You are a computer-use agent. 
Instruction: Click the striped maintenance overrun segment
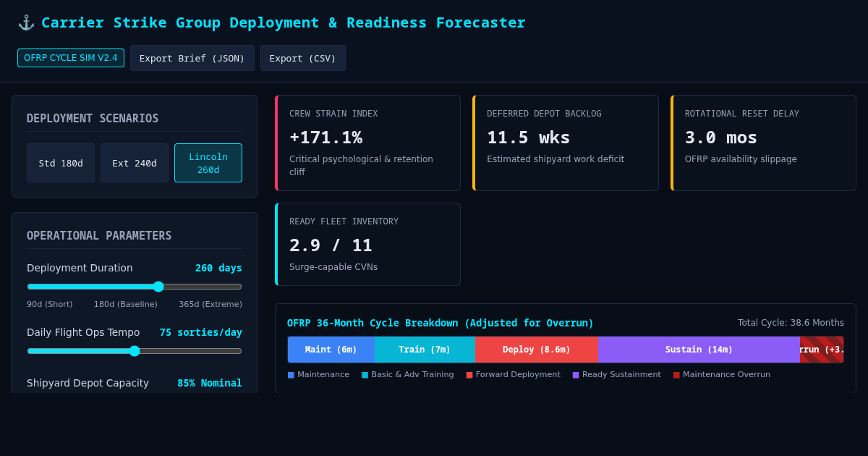[822, 350]
